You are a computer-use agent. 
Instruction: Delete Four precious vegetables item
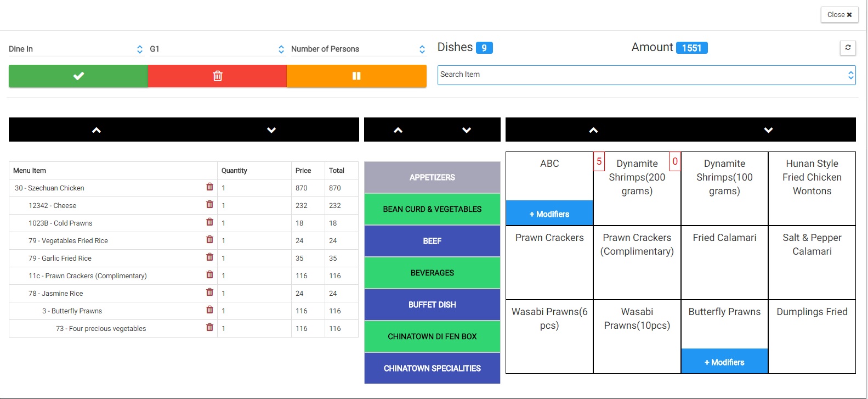209,328
